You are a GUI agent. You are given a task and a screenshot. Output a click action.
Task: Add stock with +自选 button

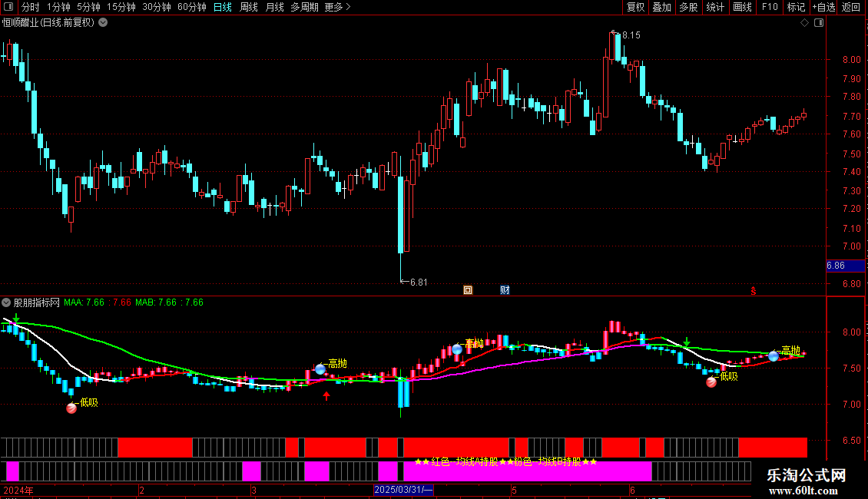coord(823,7)
